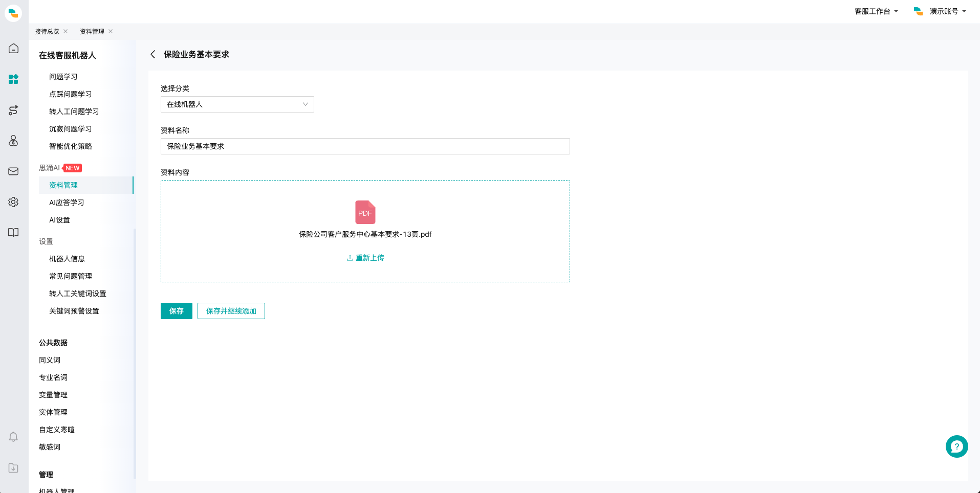This screenshot has width=980, height=493.
Task: Click the 保存 button
Action: click(177, 311)
